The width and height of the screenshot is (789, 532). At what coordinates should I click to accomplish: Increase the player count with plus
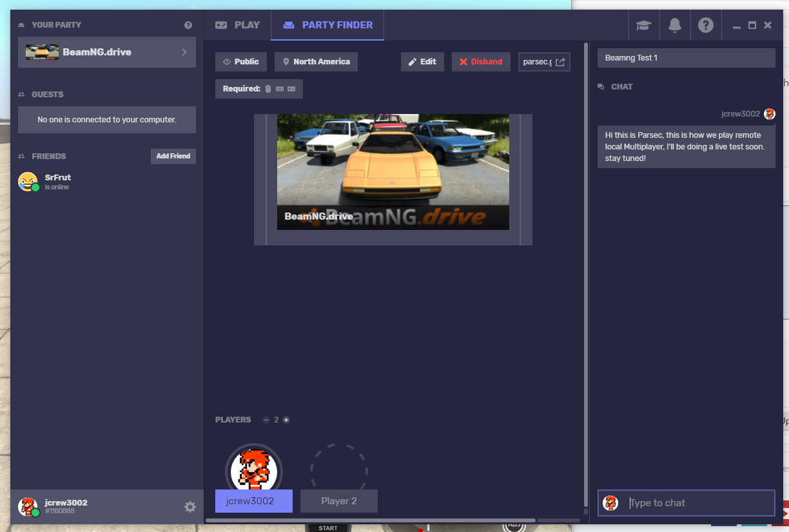pos(286,420)
